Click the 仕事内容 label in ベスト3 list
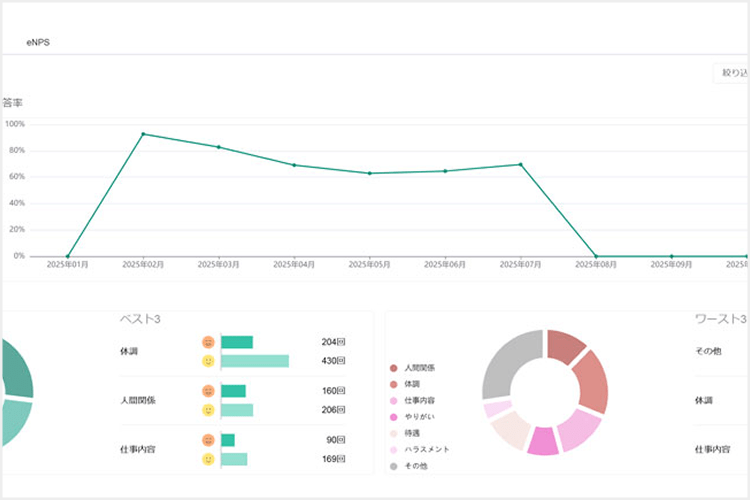 coord(138,450)
